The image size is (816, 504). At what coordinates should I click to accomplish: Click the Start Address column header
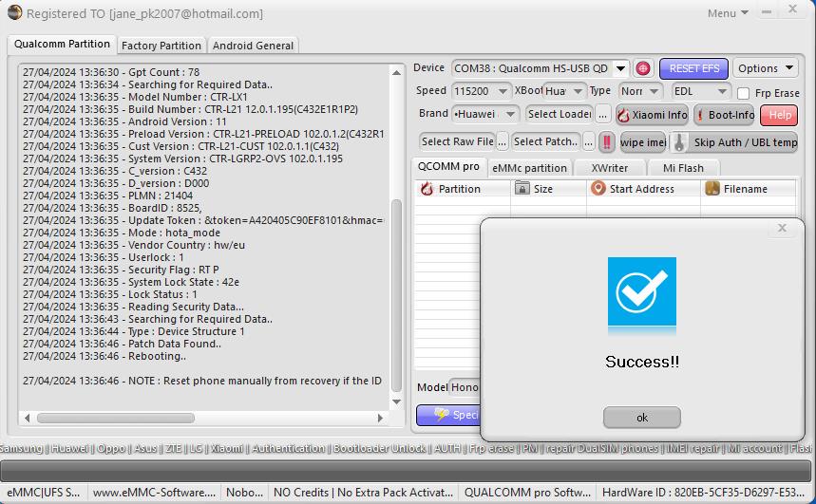643,189
